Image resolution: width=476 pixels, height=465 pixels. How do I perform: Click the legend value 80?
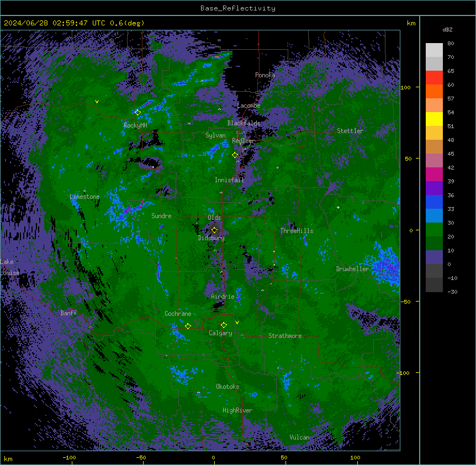pyautogui.click(x=451, y=44)
